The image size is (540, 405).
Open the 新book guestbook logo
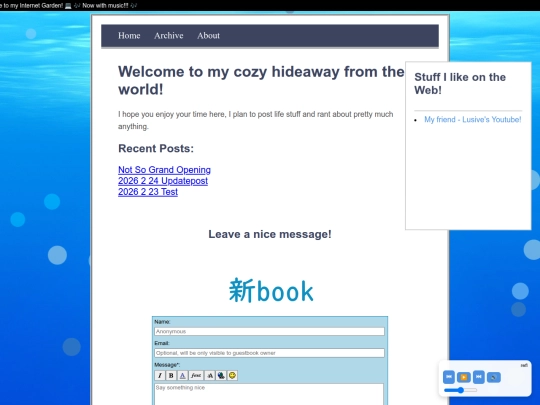click(x=271, y=291)
